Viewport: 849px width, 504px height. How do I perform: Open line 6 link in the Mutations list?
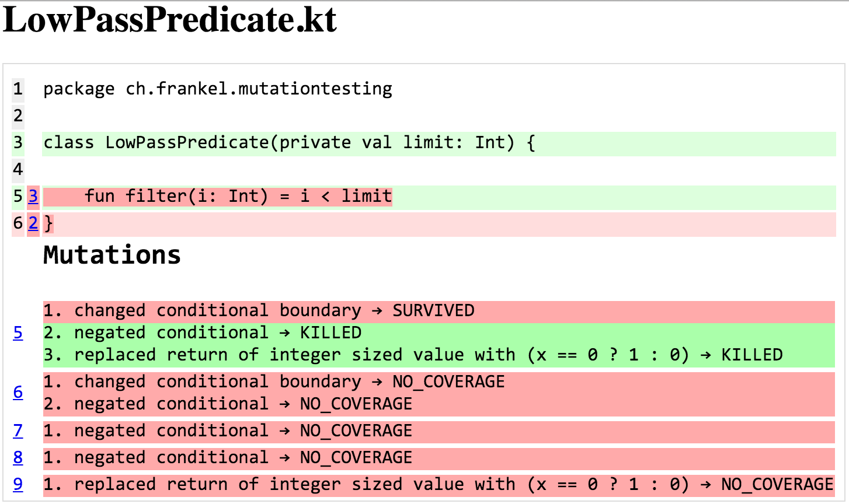(x=18, y=393)
